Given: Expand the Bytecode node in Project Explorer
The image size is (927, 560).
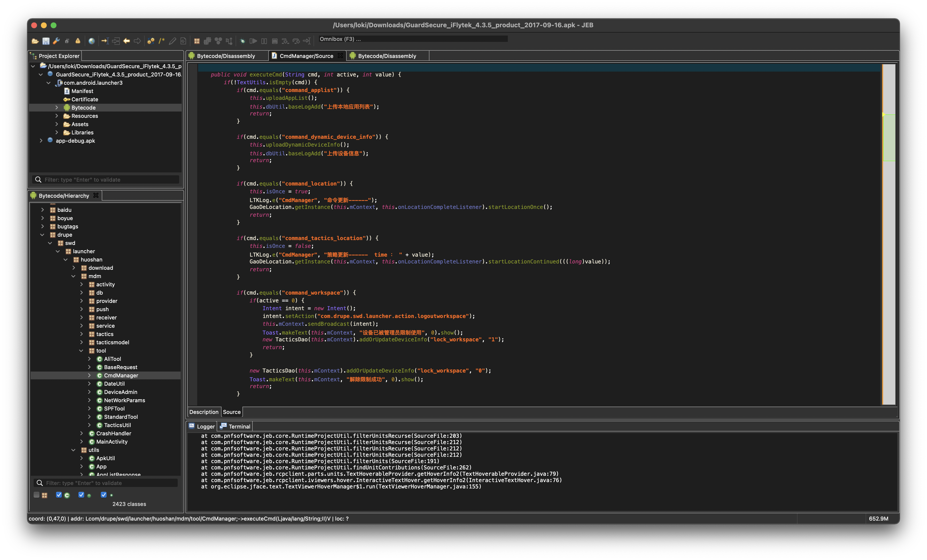Looking at the screenshot, I should [57, 108].
